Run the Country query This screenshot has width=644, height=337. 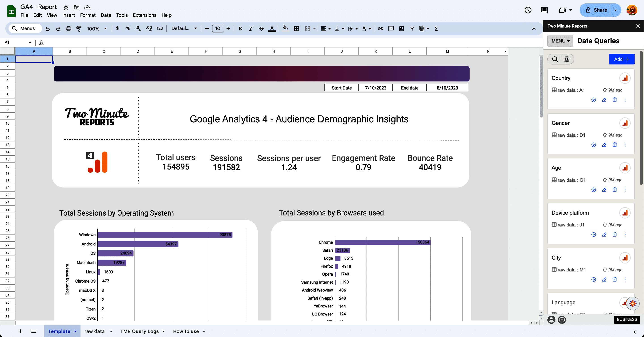593,100
